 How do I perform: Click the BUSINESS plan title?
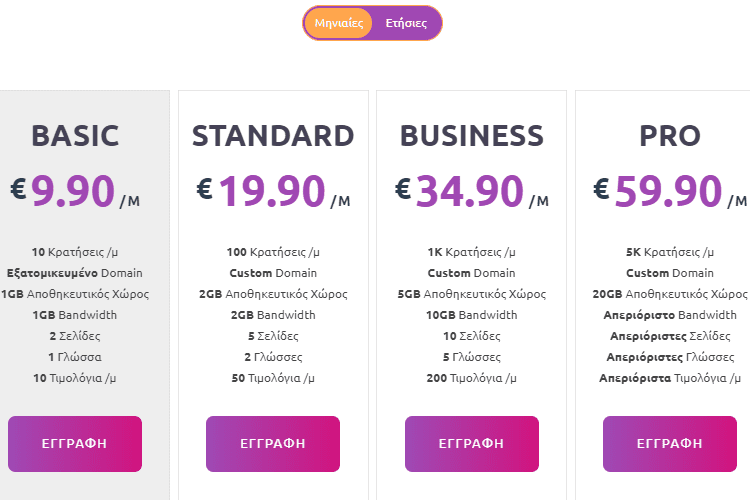click(x=472, y=135)
